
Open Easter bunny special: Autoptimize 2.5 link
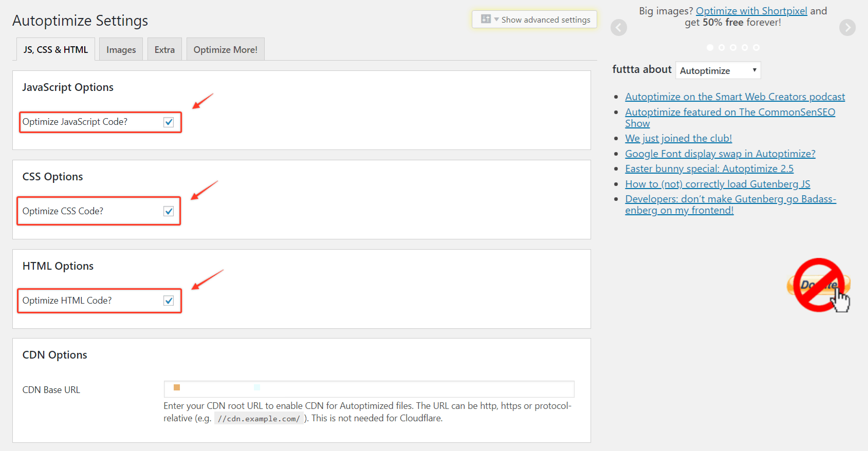coord(709,168)
